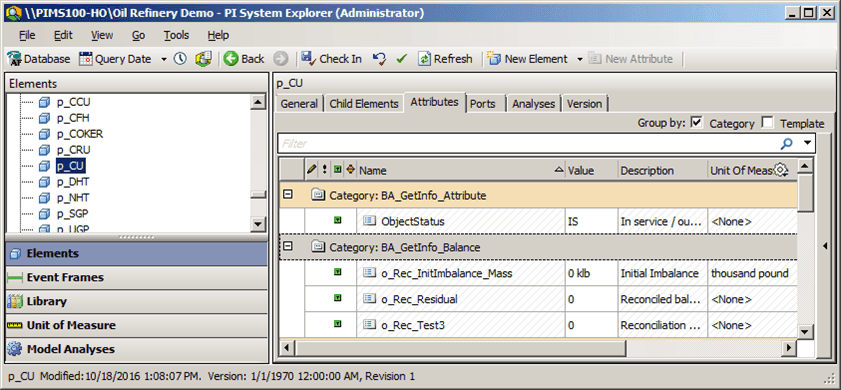Click the Refresh toolbar icon
Viewport: 841px width, 390px height.
click(425, 59)
